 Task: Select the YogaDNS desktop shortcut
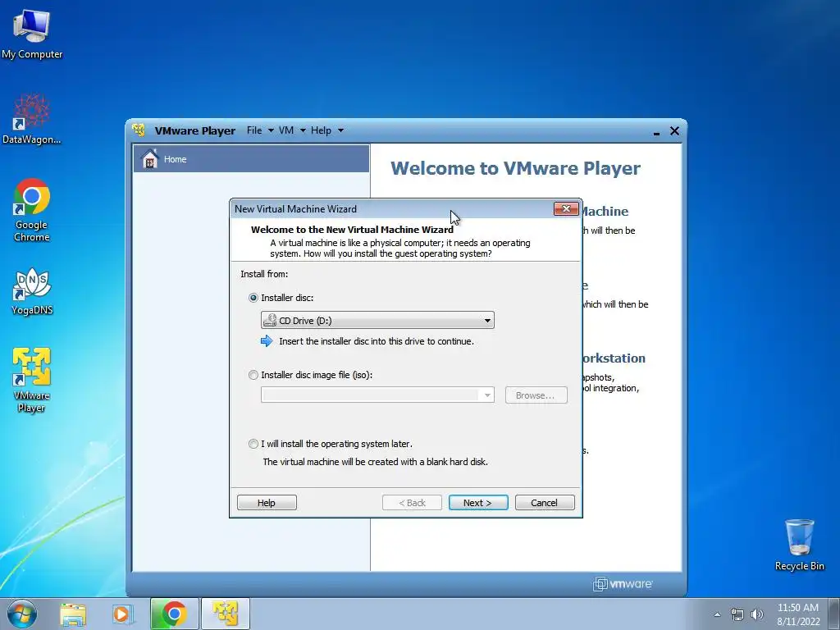click(x=32, y=291)
